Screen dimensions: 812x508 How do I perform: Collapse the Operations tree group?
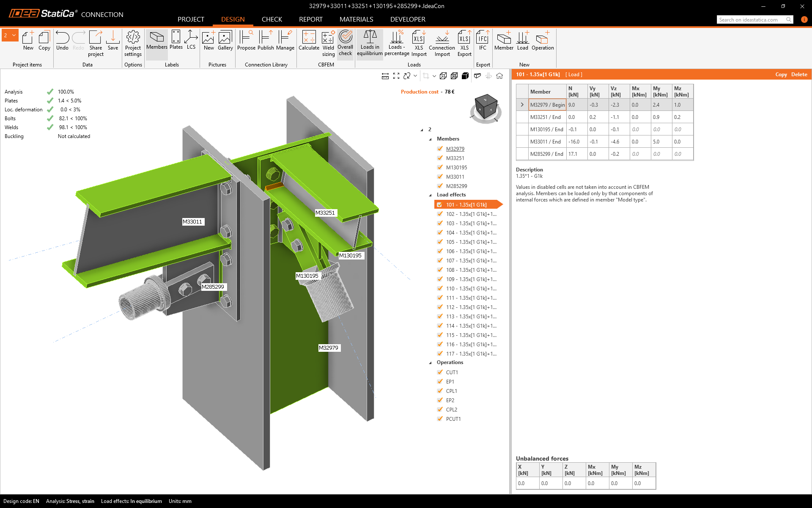(x=431, y=363)
